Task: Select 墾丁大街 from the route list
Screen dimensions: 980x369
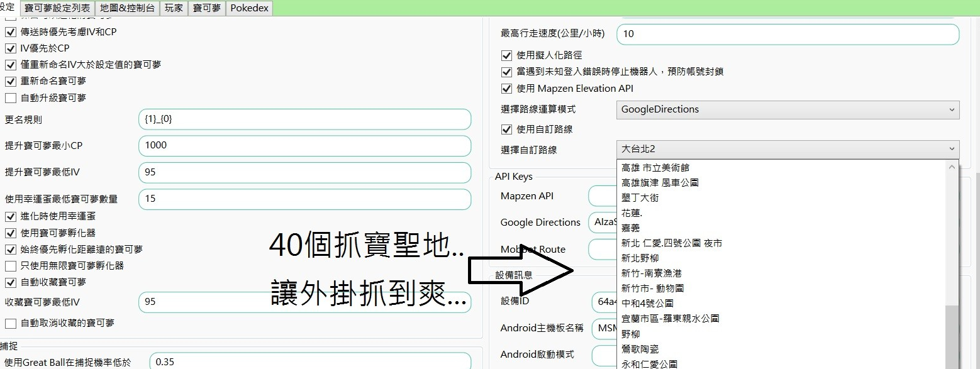Action: click(x=640, y=198)
